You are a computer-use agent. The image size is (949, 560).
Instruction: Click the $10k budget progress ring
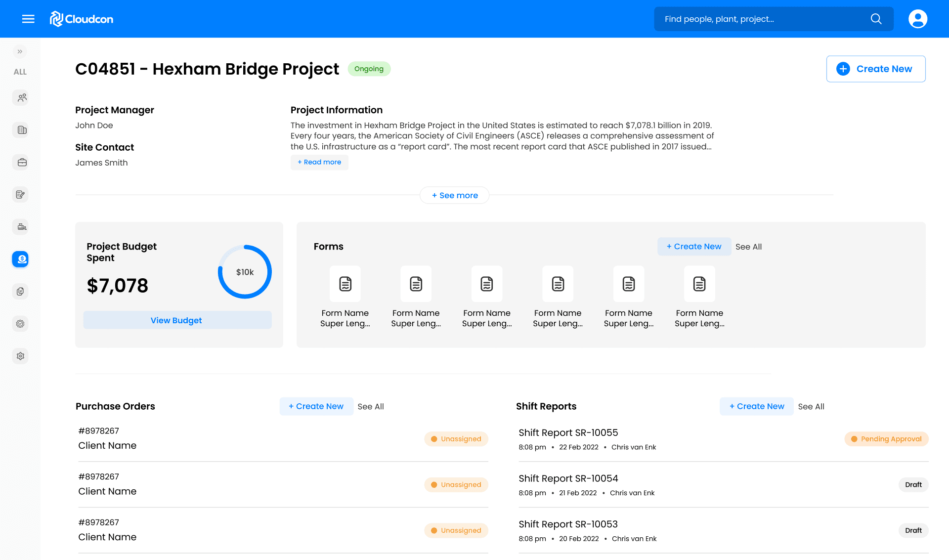(x=245, y=272)
